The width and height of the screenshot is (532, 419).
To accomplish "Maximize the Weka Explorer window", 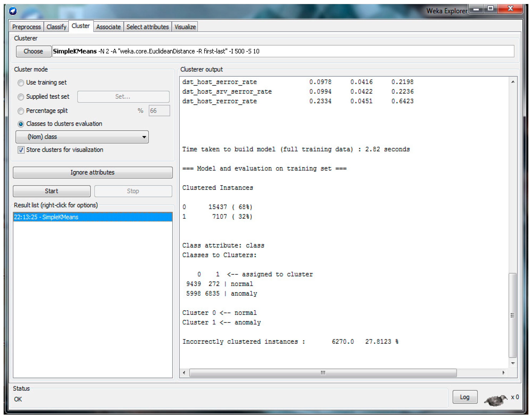I will click(x=490, y=9).
